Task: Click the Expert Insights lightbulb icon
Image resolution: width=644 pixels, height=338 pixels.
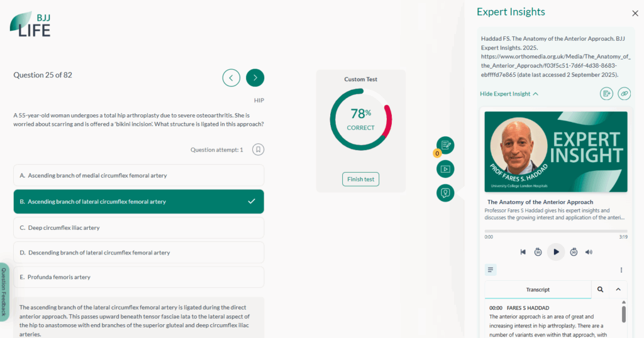Action: point(445,193)
